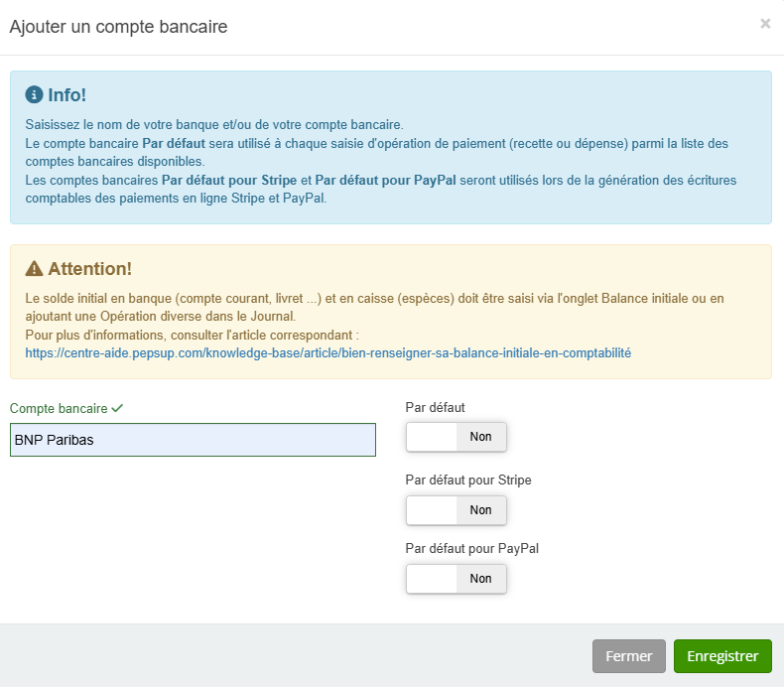The width and height of the screenshot is (784, 687).
Task: Save with the Enregistrer button
Action: click(722, 656)
